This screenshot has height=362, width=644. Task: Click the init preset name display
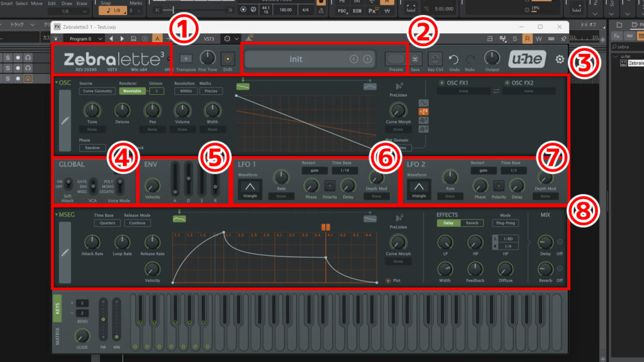(296, 59)
